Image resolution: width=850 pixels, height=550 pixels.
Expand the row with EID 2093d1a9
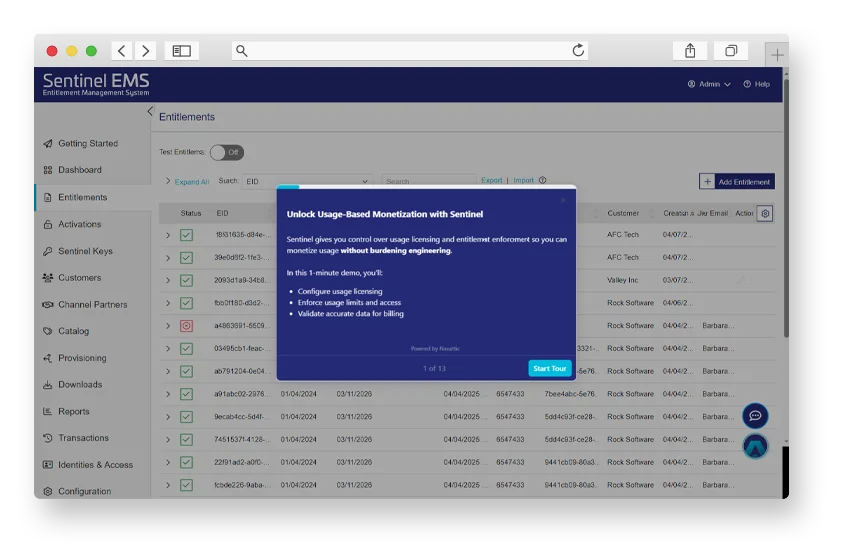(168, 281)
